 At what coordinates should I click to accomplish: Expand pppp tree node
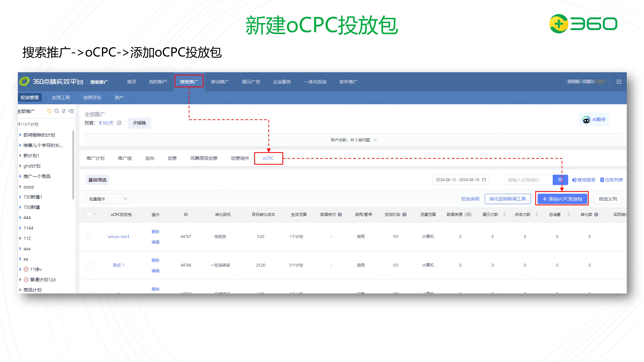pyautogui.click(x=20, y=187)
